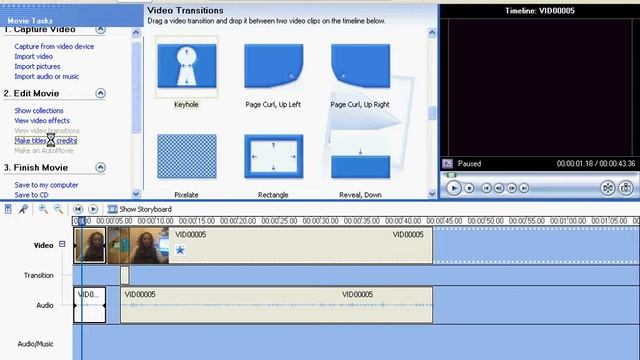Screen dimensions: 640x360
Task: Step to next frame in preview
Action: 512,188
